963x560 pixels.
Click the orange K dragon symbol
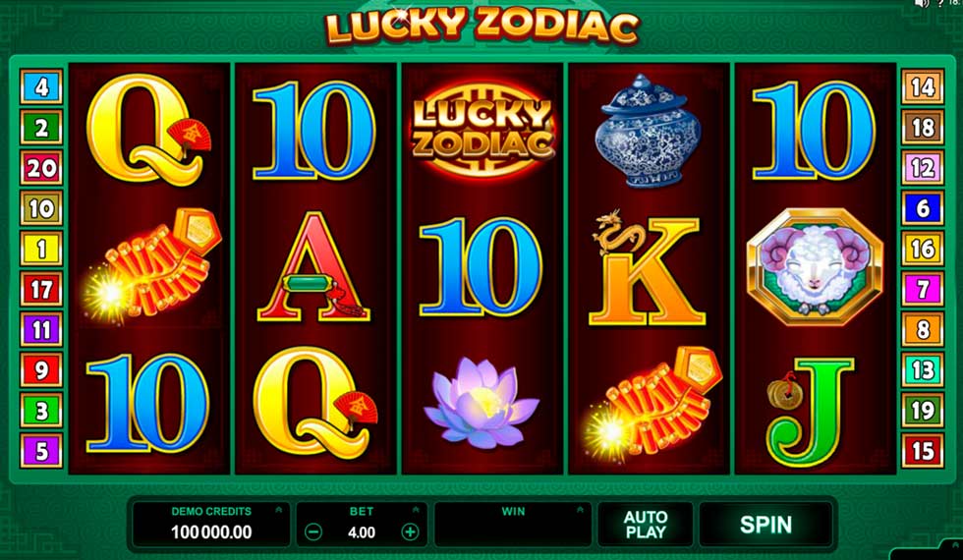[x=646, y=268]
